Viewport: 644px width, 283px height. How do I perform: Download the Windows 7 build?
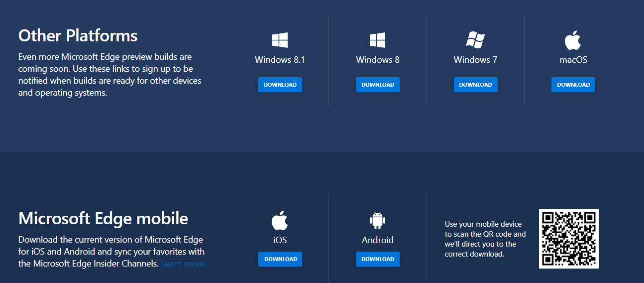476,85
